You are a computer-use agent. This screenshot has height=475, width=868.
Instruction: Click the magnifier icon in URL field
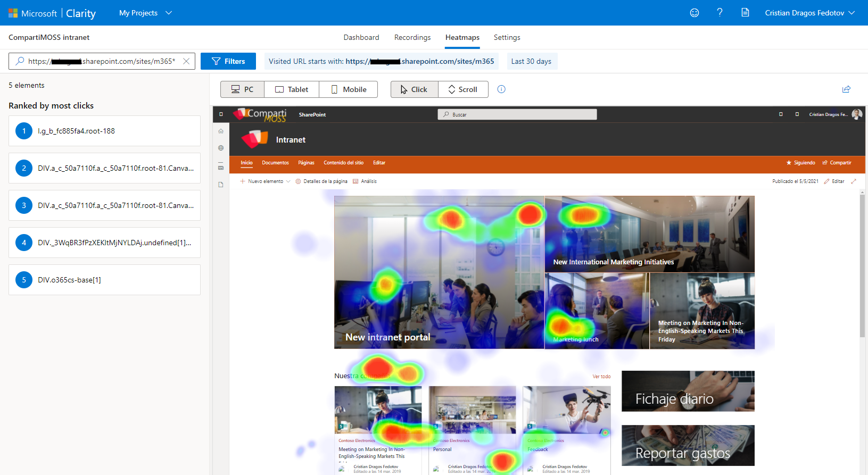20,61
